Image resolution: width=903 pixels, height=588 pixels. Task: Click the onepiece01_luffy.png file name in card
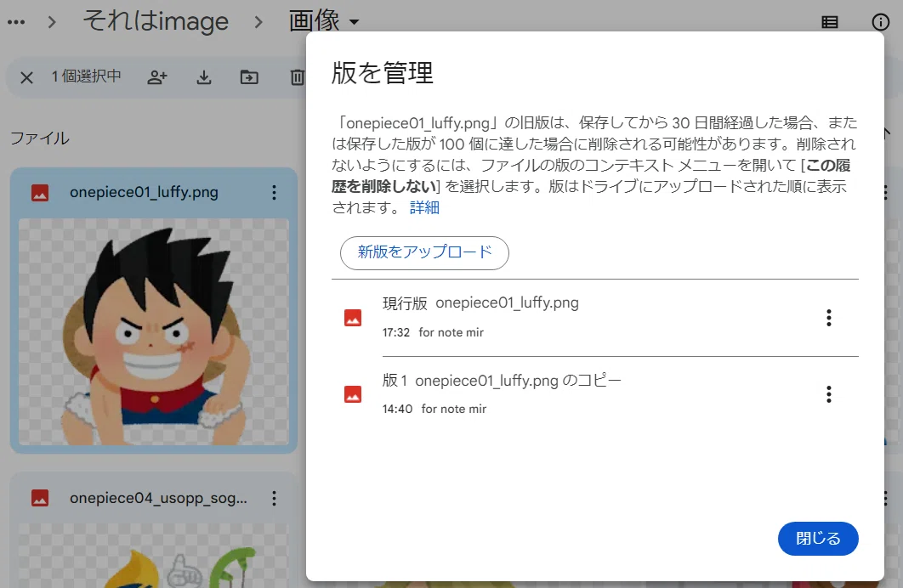pyautogui.click(x=144, y=192)
